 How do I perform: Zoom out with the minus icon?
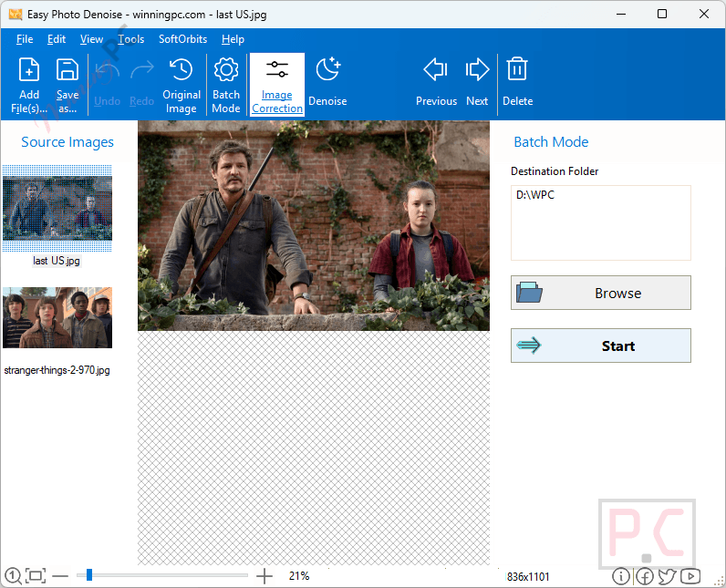coord(60,576)
